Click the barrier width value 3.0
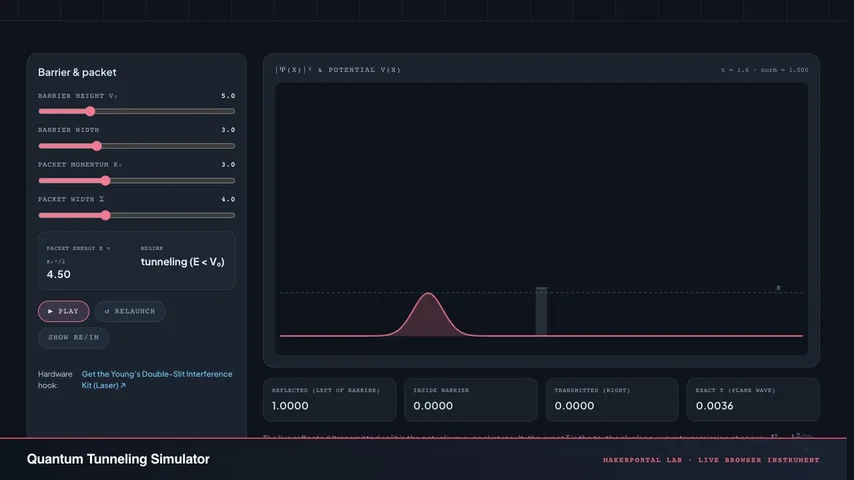This screenshot has height=480, width=854. 228,130
